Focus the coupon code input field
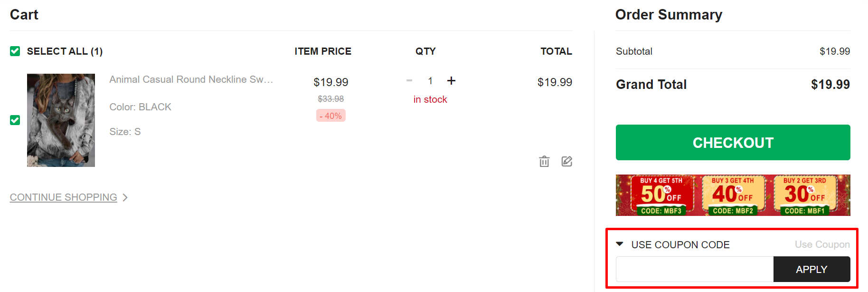The height and width of the screenshot is (292, 868). [695, 269]
